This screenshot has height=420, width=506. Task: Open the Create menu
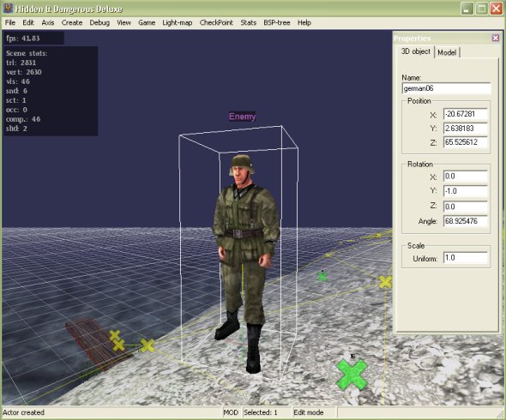coord(72,22)
